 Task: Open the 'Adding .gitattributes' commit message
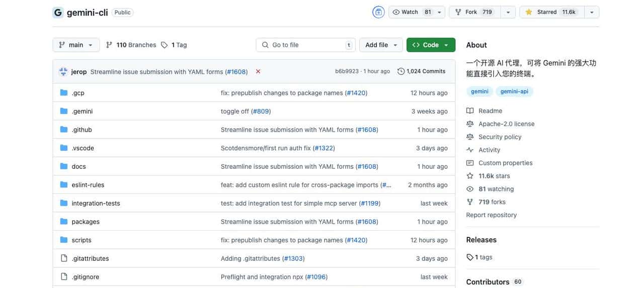[x=250, y=258]
